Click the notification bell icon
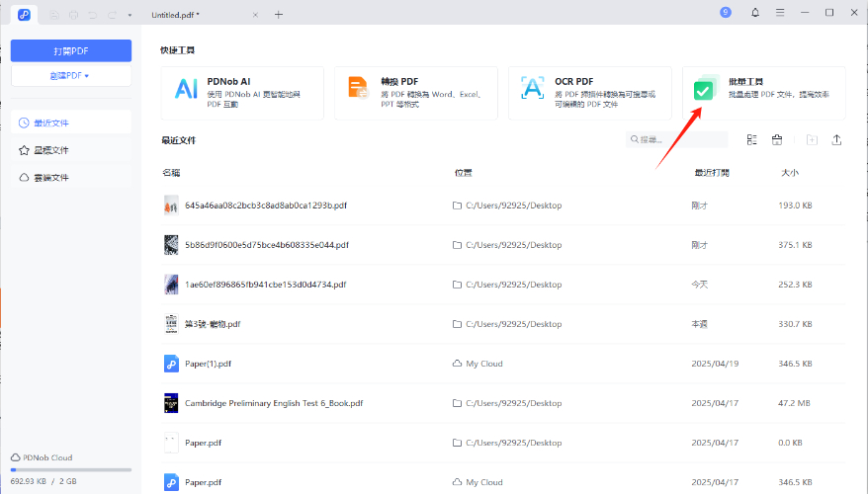The image size is (868, 494). coord(755,13)
